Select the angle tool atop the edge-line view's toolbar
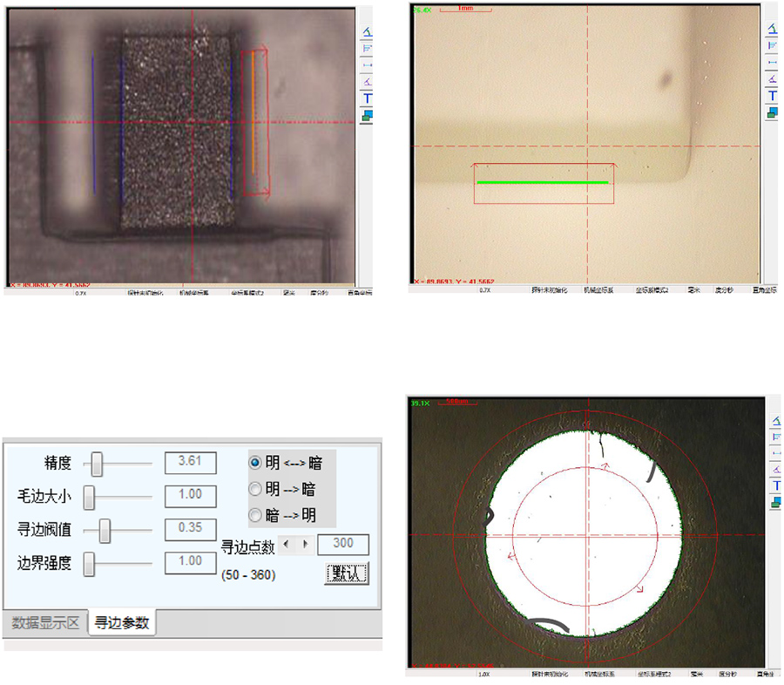Viewport: 784px width, 685px height. point(772,29)
